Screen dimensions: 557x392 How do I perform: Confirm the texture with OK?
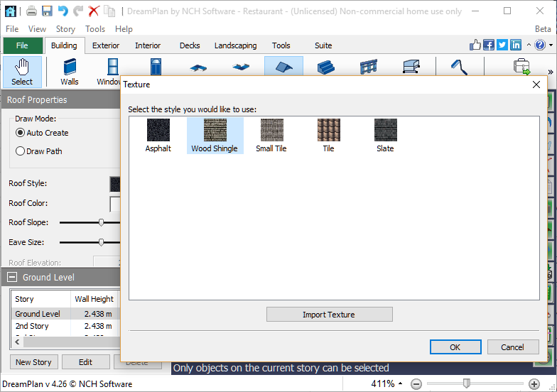[455, 347]
